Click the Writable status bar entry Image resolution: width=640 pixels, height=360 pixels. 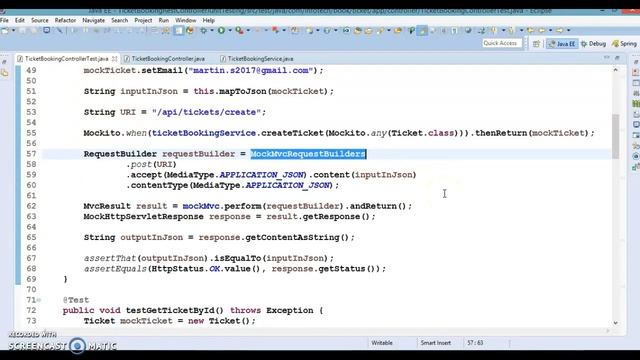382,343
